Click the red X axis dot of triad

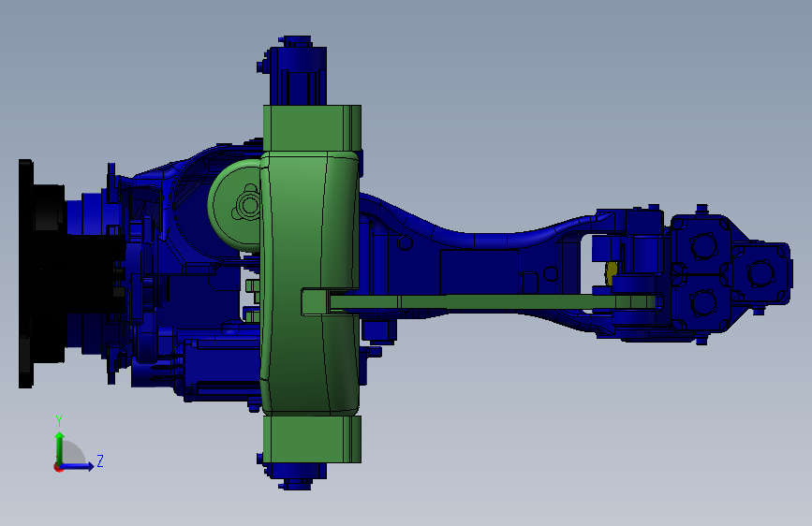58,467
